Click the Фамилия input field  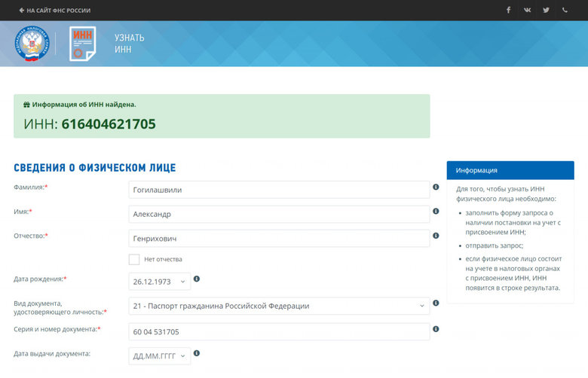click(x=279, y=190)
